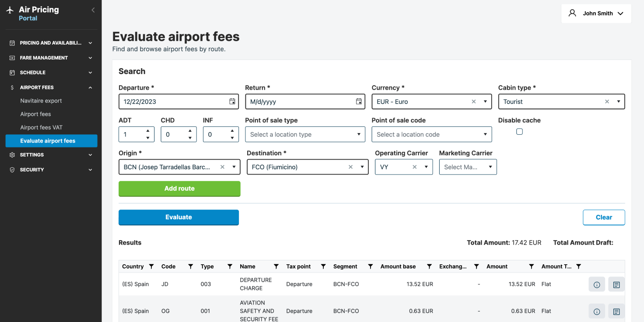This screenshot has width=644, height=322.
Task: Open details document icon for Departure Charge row
Action: [616, 284]
